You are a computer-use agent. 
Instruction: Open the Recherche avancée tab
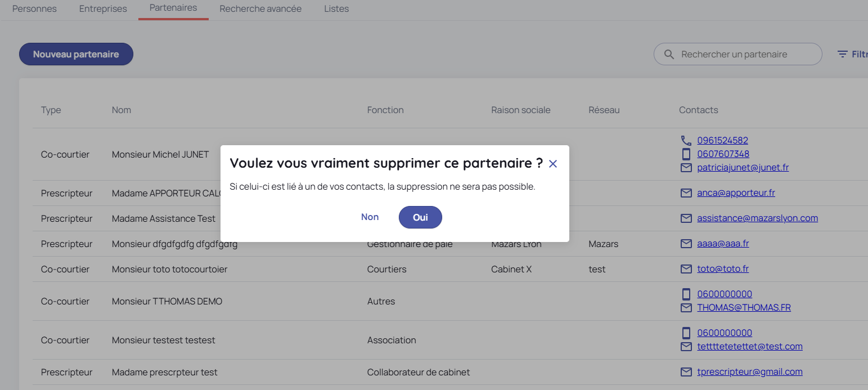(260, 9)
